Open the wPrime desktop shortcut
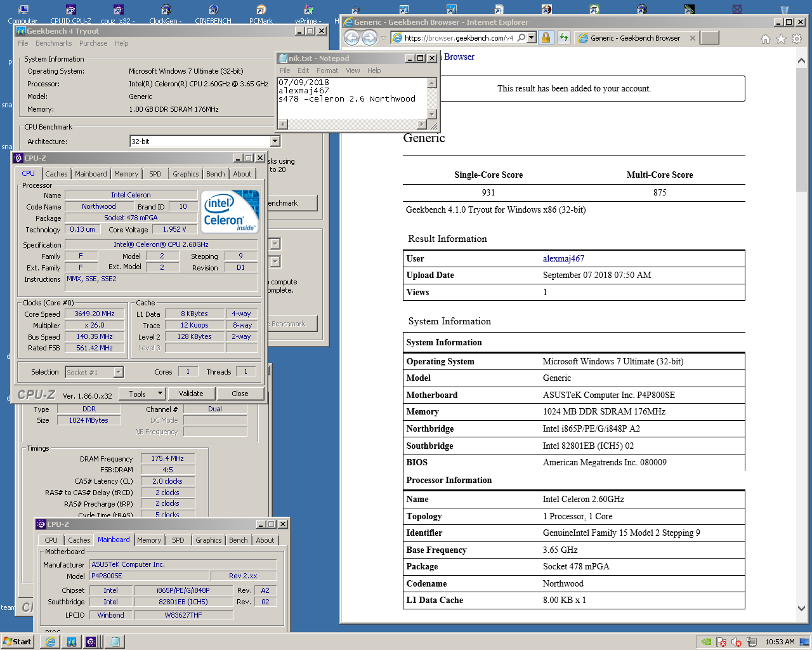 (308, 13)
